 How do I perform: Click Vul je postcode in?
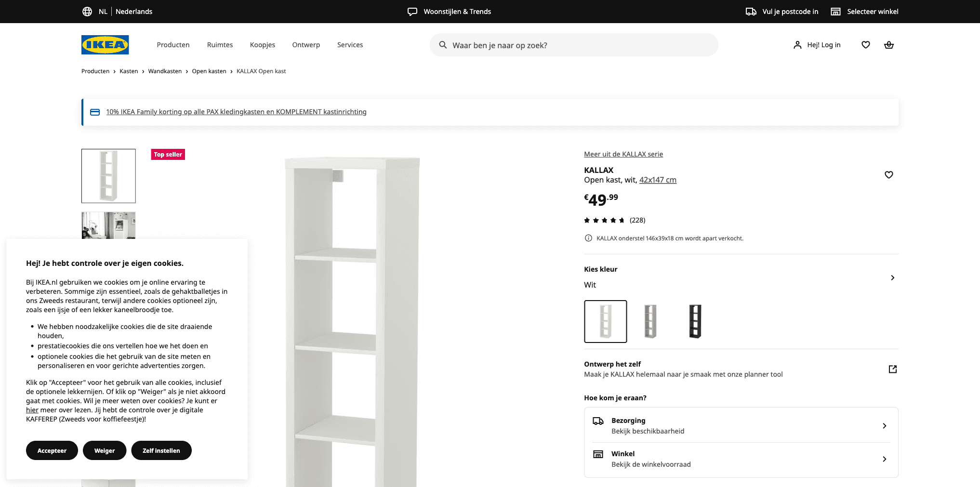[x=790, y=12]
